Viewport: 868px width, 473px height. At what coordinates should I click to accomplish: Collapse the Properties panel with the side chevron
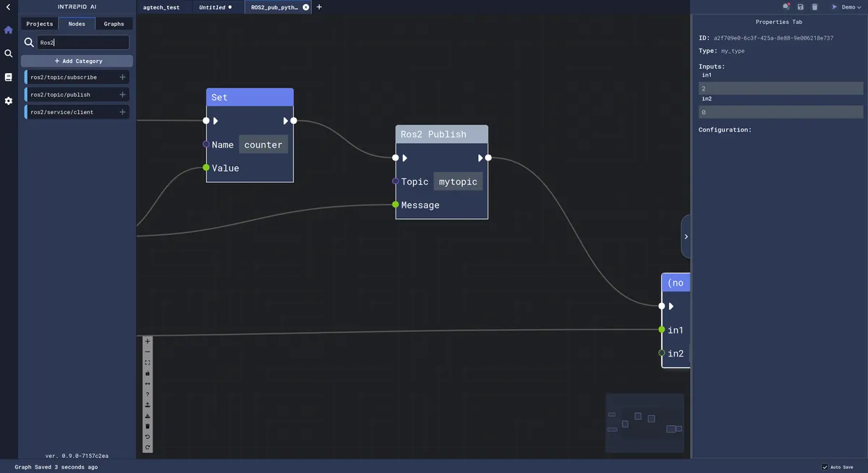(x=686, y=236)
